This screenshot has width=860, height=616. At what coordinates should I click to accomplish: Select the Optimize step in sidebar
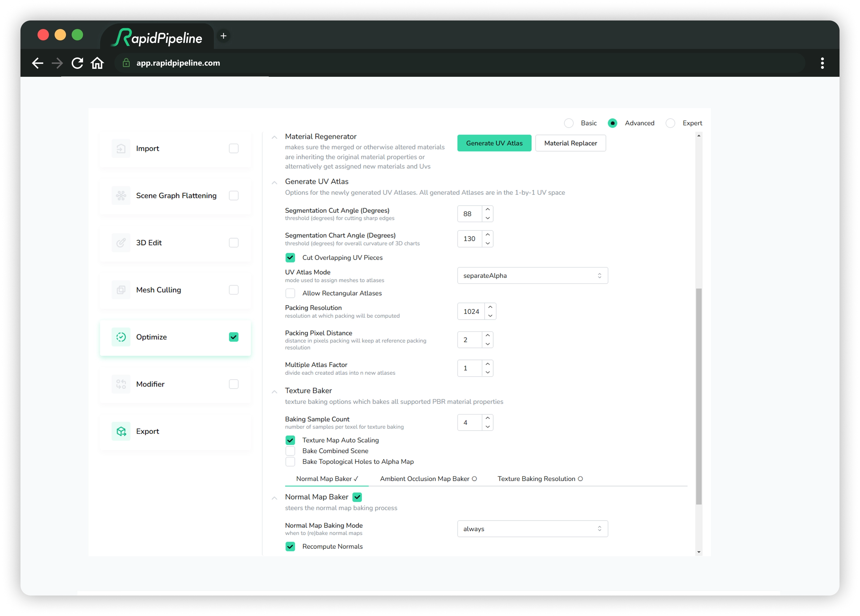(175, 337)
